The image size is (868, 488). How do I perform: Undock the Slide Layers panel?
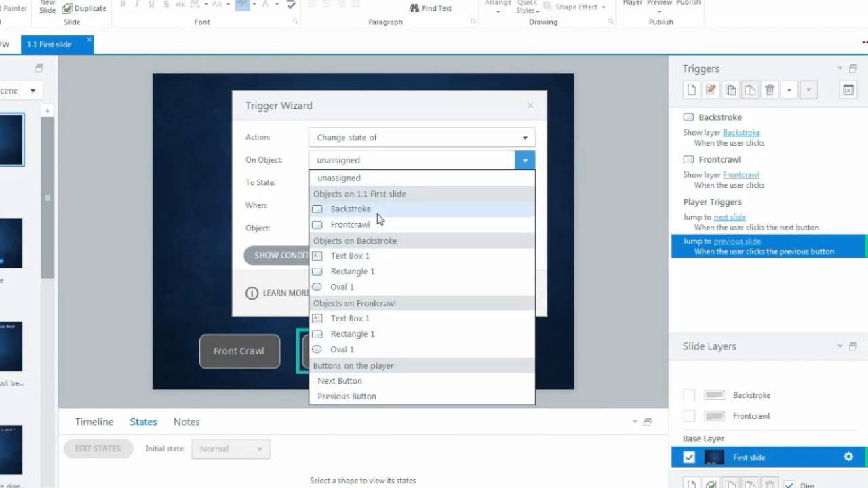point(852,346)
